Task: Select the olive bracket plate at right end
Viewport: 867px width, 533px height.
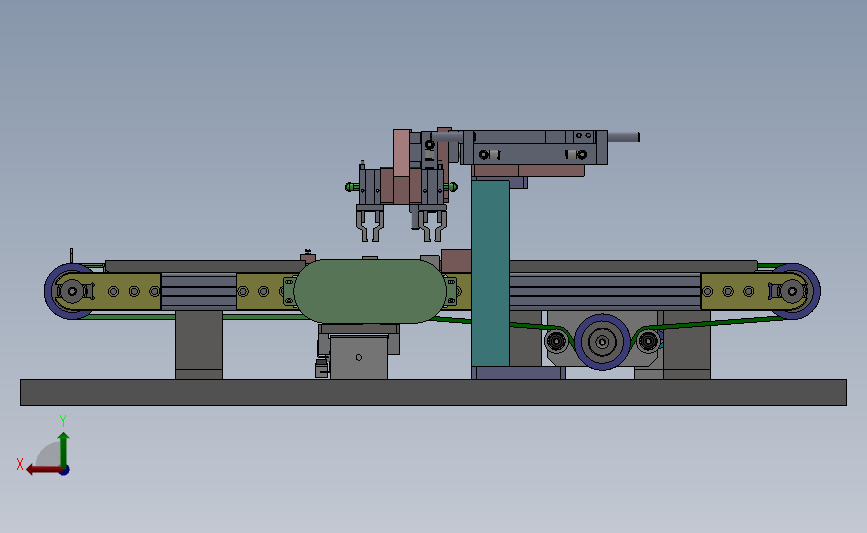Action: (753, 291)
